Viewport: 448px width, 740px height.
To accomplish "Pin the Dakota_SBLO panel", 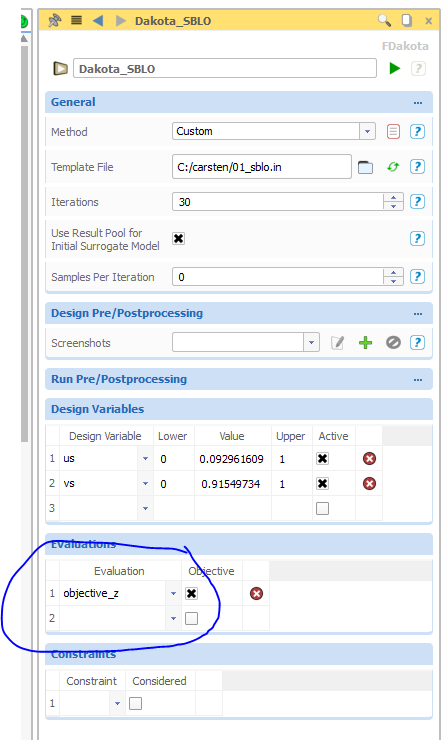I will pos(55,20).
